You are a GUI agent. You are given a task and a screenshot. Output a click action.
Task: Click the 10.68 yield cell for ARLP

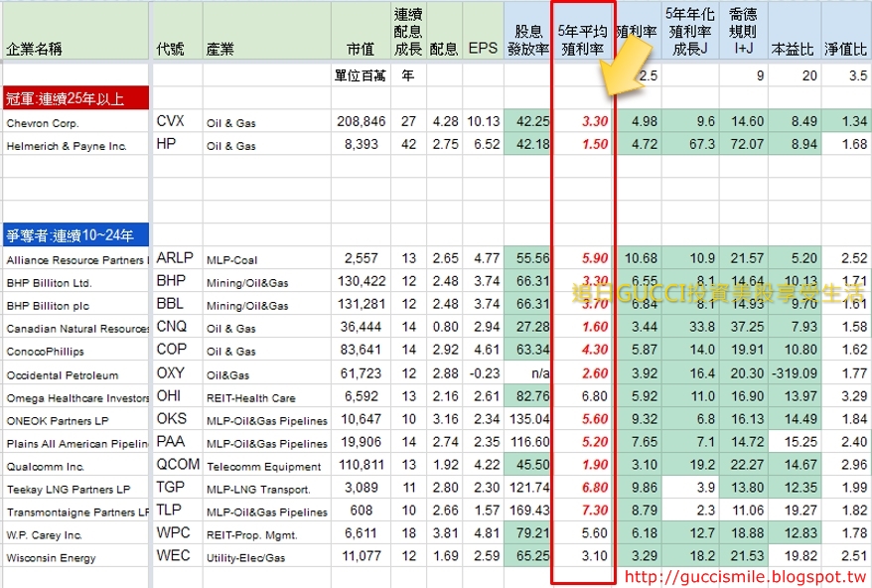(x=638, y=258)
